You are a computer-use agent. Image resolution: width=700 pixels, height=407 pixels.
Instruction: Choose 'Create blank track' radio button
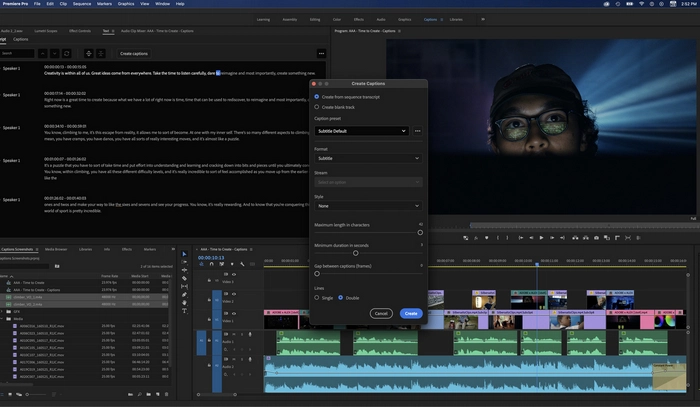coord(318,107)
